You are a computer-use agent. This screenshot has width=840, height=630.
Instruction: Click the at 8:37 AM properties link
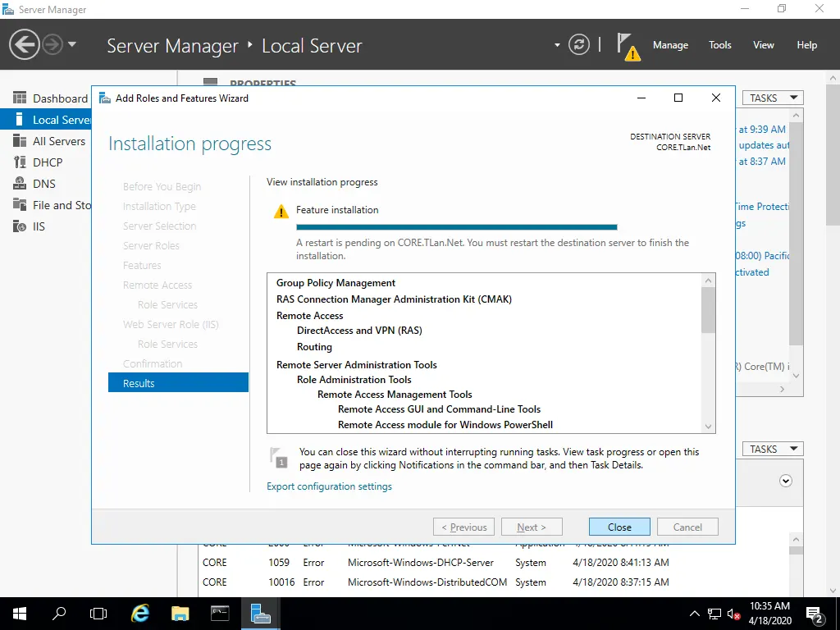[762, 162]
